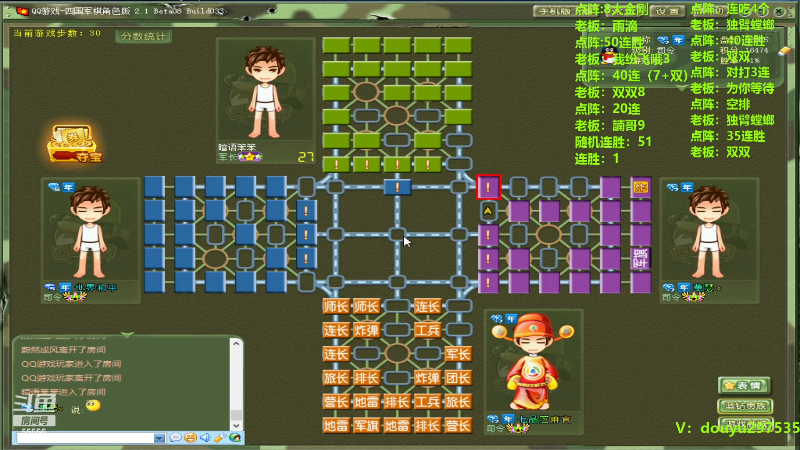Select the 旅长 piece next to 工兵
Screen dimensions: 800x450
(458, 402)
